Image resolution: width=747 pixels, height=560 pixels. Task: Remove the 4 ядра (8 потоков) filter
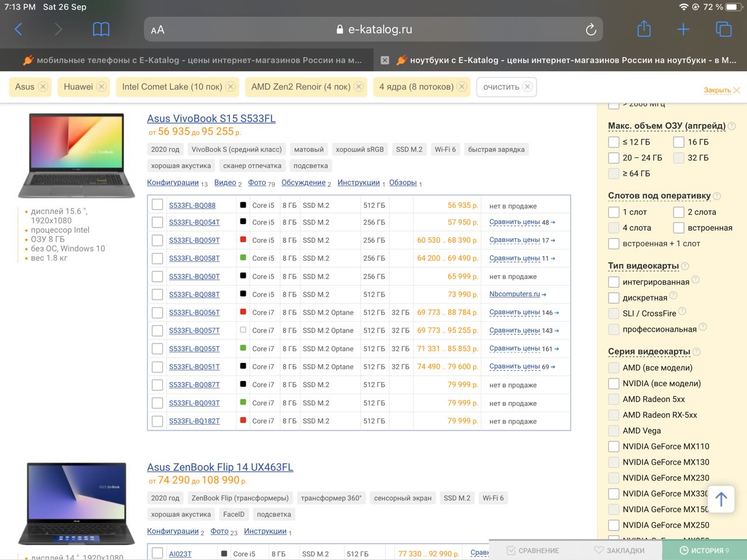(x=462, y=86)
